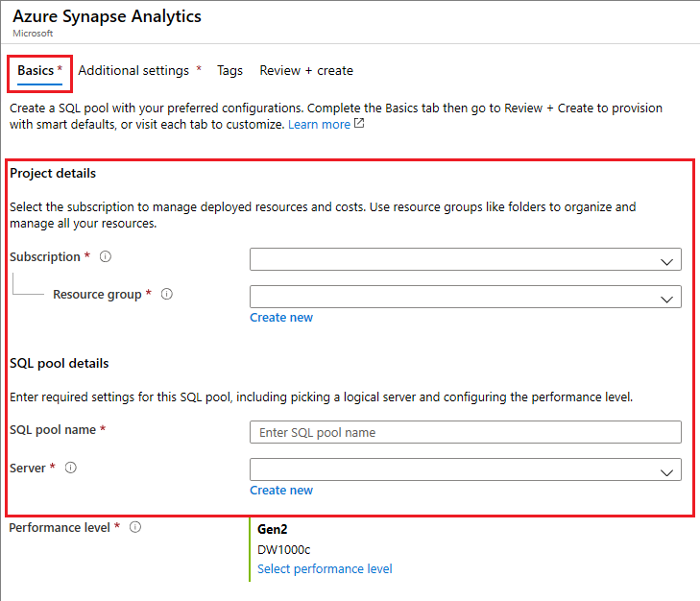
Task: Click the external link icon beside Learn more
Action: coord(359,123)
